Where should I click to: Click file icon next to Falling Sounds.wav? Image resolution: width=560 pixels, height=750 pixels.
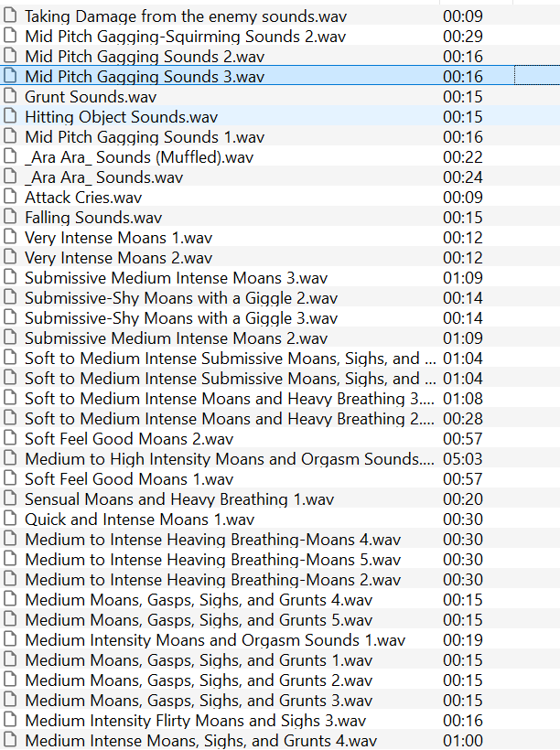click(x=9, y=217)
